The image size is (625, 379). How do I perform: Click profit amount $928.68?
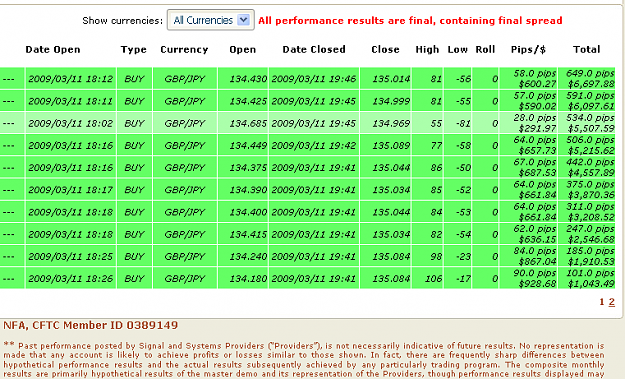(537, 284)
